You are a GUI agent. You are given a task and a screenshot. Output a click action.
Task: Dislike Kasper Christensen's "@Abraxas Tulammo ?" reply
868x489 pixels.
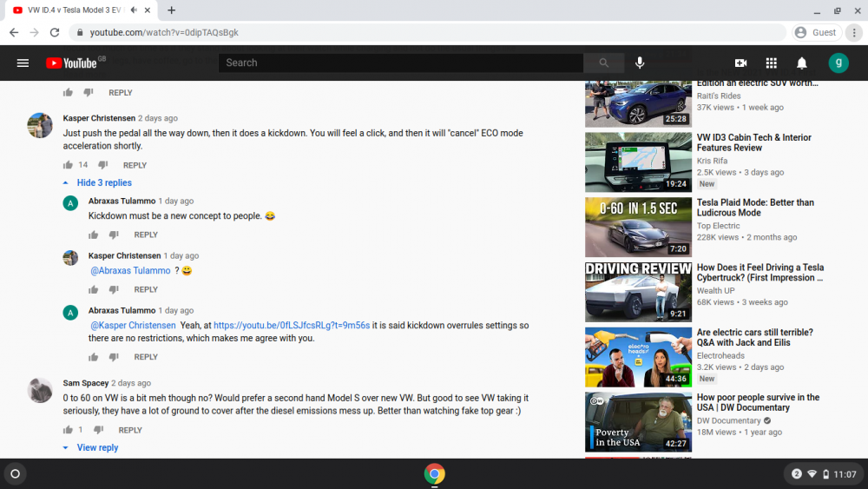[114, 289]
